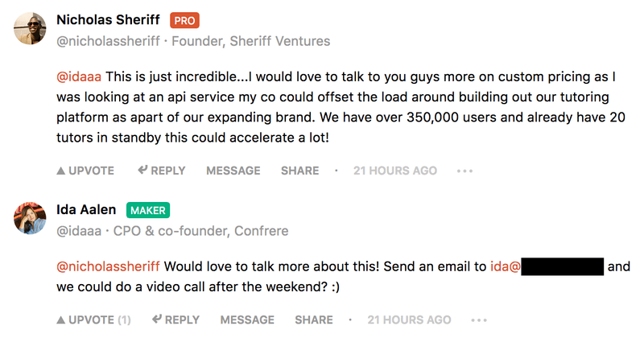
Task: Open Nicholas Sheriff's name link
Action: click(x=109, y=20)
